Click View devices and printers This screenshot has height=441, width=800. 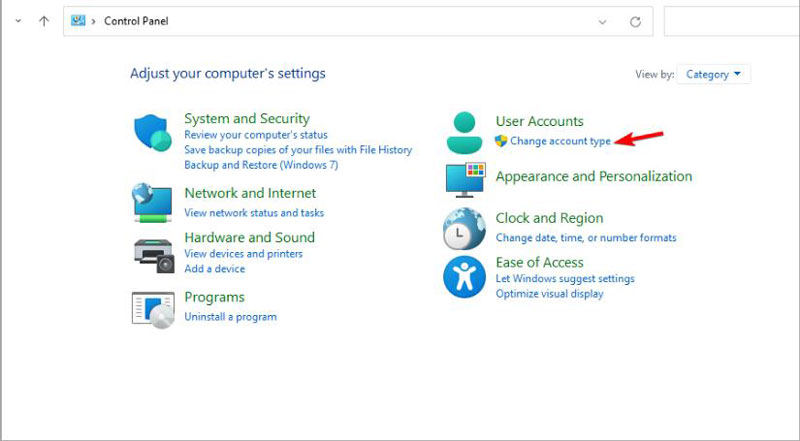pyautogui.click(x=243, y=254)
